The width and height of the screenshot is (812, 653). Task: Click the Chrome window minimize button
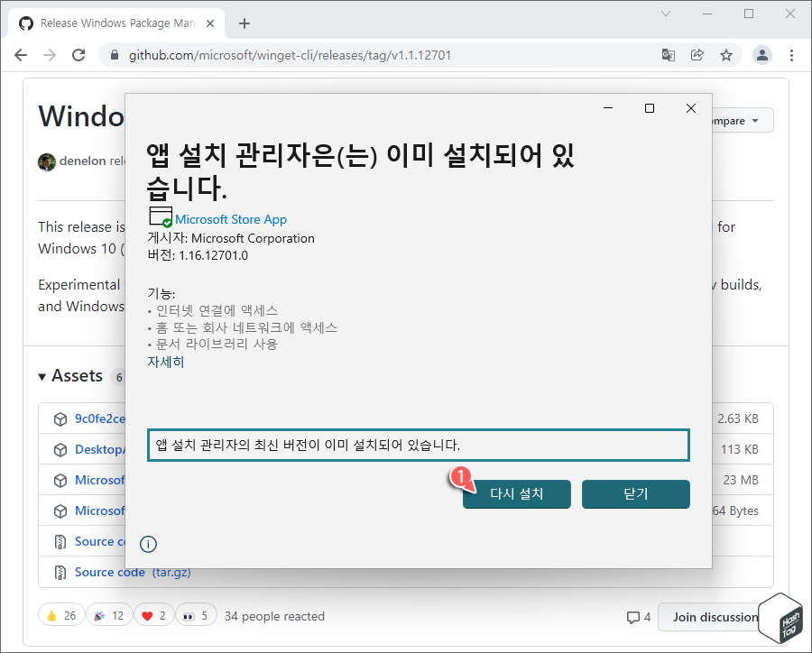(x=707, y=14)
